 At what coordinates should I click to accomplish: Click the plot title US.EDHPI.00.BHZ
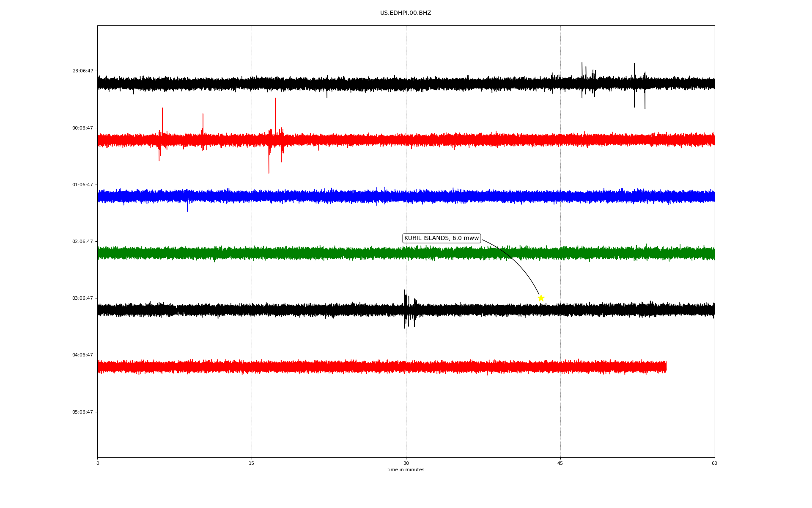pos(406,13)
